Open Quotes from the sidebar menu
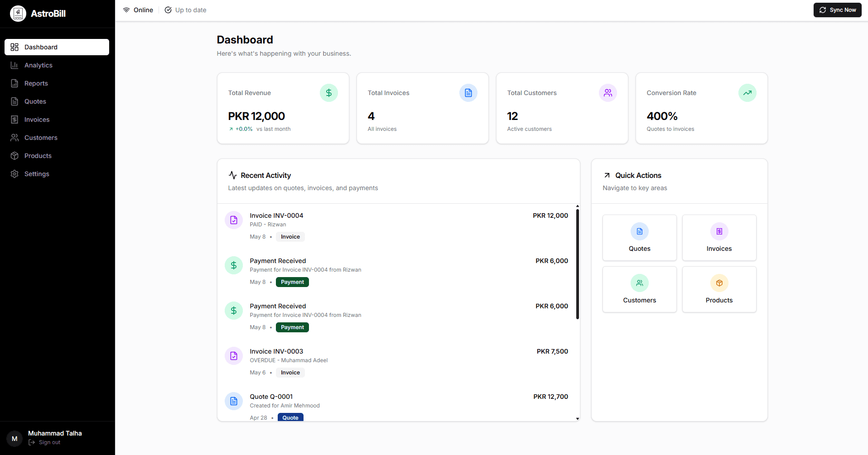This screenshot has width=868, height=455. (57, 101)
